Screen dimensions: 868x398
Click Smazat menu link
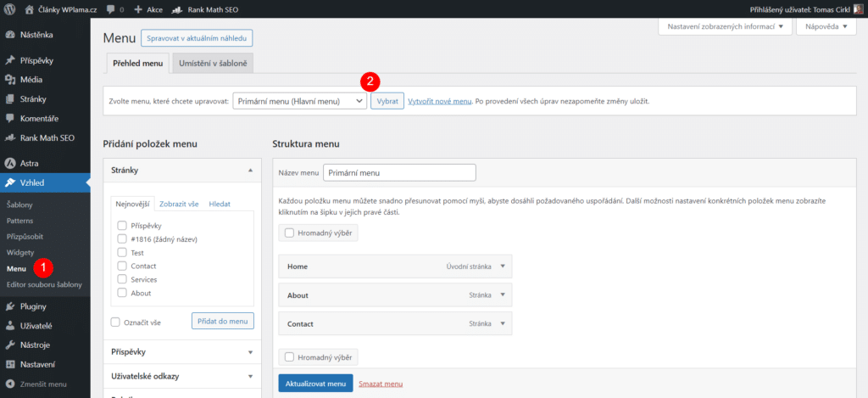[x=381, y=384]
